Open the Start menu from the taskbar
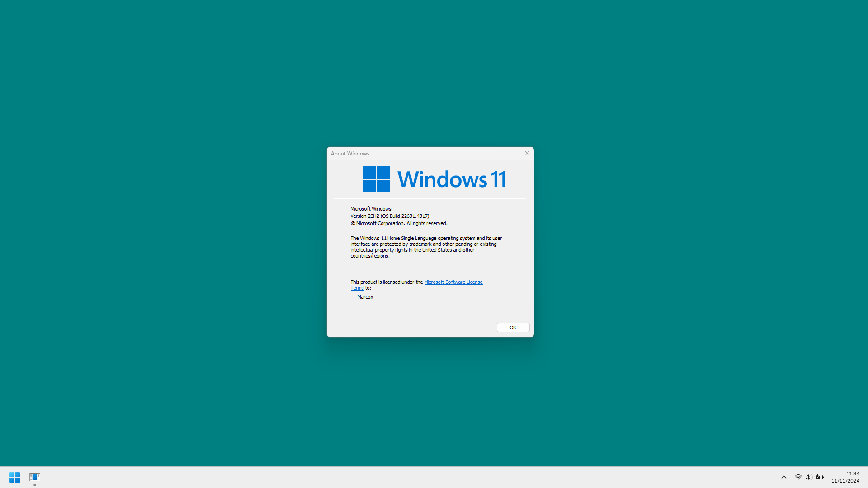This screenshot has height=488, width=868. click(14, 477)
